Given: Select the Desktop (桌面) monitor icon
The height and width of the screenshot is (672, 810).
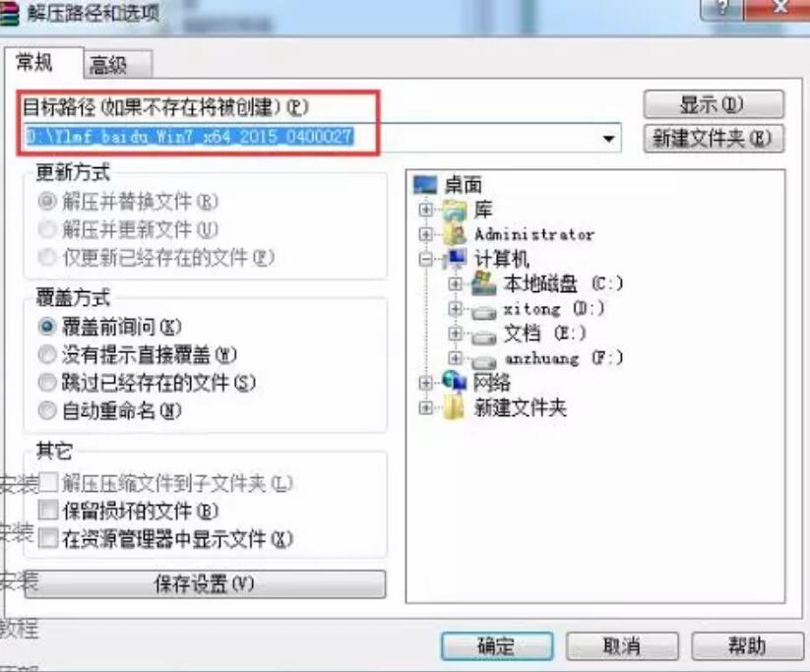Looking at the screenshot, I should (425, 184).
